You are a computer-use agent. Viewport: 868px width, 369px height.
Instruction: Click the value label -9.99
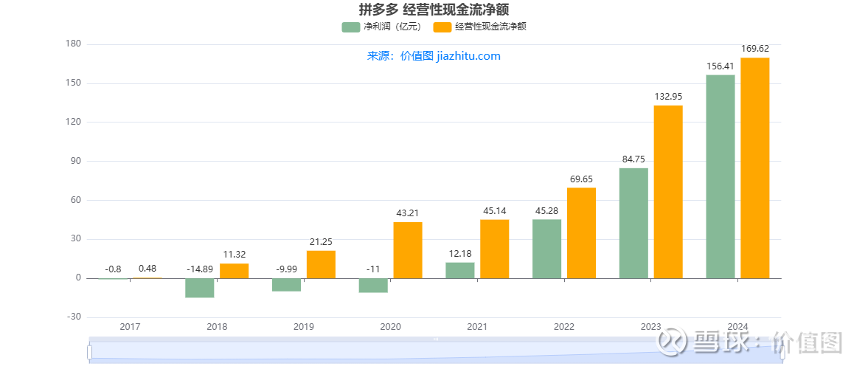click(x=286, y=269)
